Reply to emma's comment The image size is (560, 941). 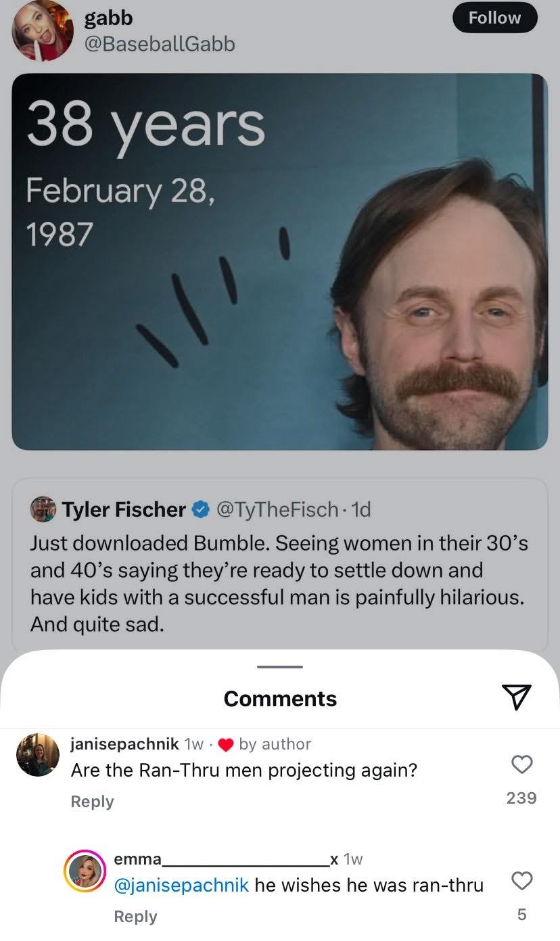tap(135, 916)
